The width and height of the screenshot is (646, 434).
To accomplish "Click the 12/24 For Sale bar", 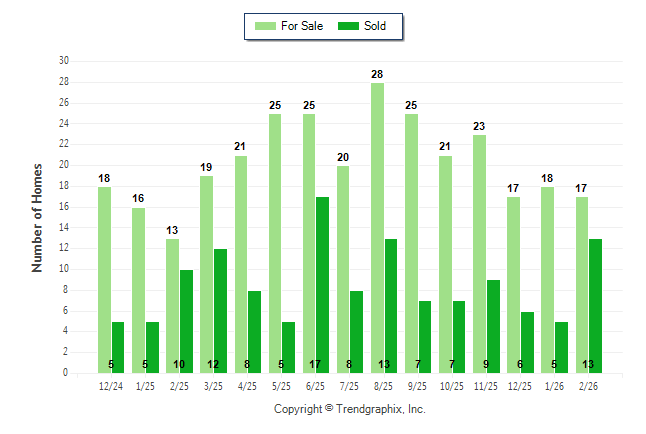I will tap(104, 280).
